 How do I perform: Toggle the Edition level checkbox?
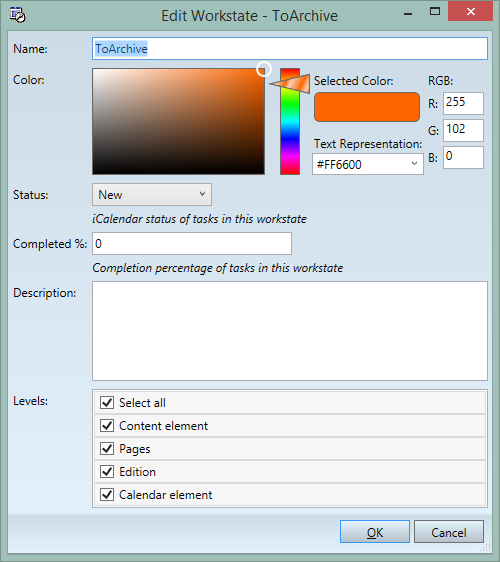107,472
